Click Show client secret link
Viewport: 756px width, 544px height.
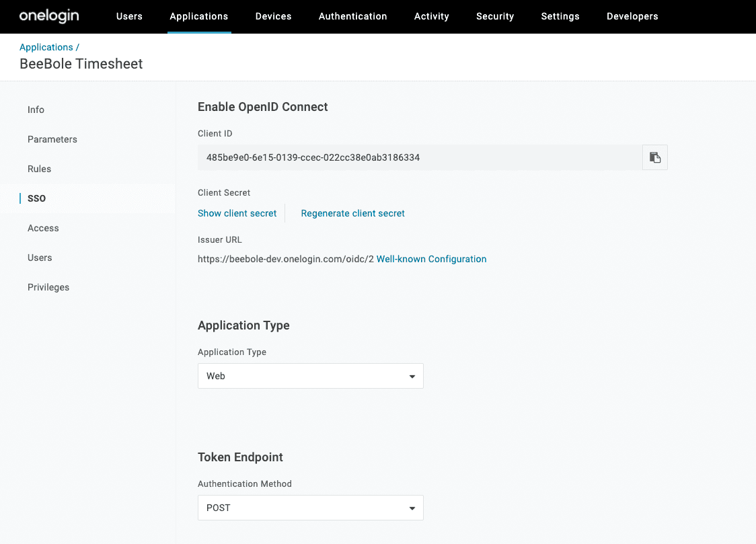coord(237,213)
